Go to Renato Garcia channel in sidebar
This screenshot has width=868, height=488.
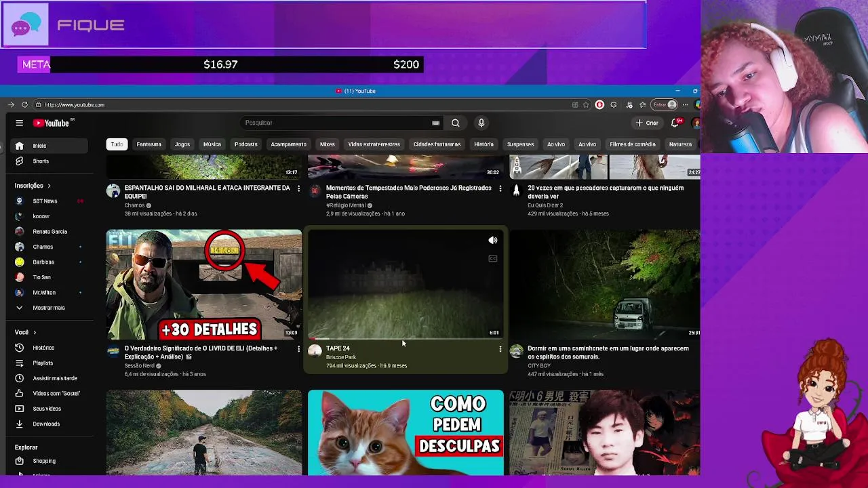pyautogui.click(x=49, y=232)
